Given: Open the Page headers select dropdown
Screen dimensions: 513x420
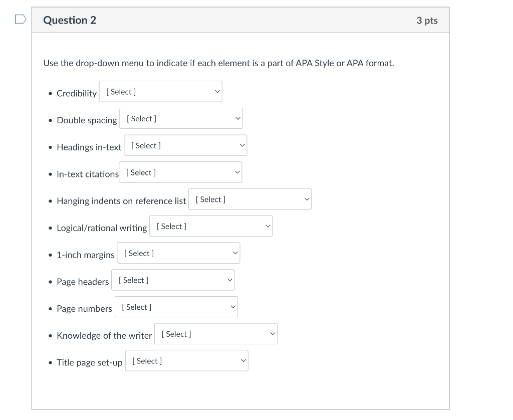Looking at the screenshot, I should click(x=173, y=280).
